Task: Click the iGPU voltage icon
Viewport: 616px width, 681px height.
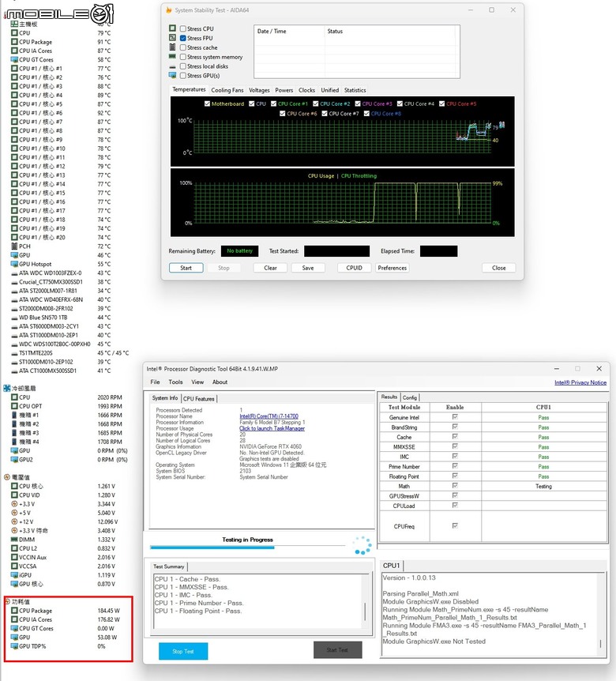Action: click(14, 575)
